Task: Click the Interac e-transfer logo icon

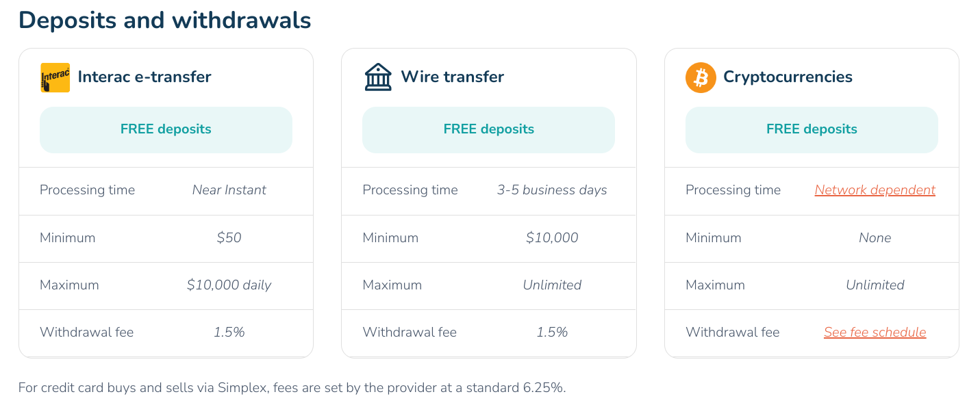Action: click(x=55, y=77)
